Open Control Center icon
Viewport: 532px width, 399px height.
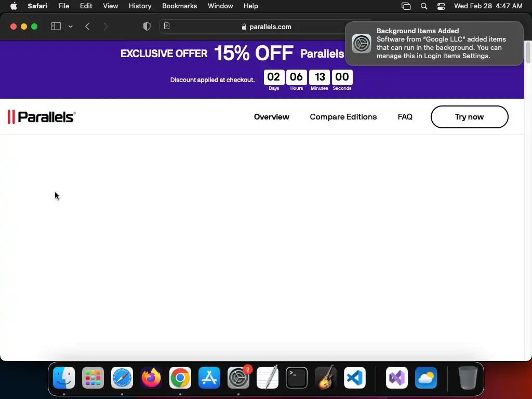coord(441,6)
